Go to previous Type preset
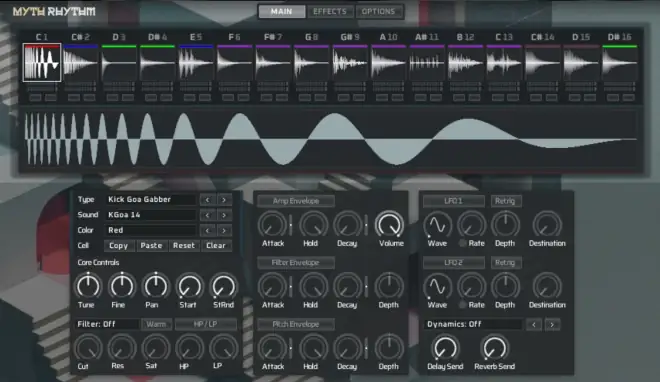 (208, 199)
